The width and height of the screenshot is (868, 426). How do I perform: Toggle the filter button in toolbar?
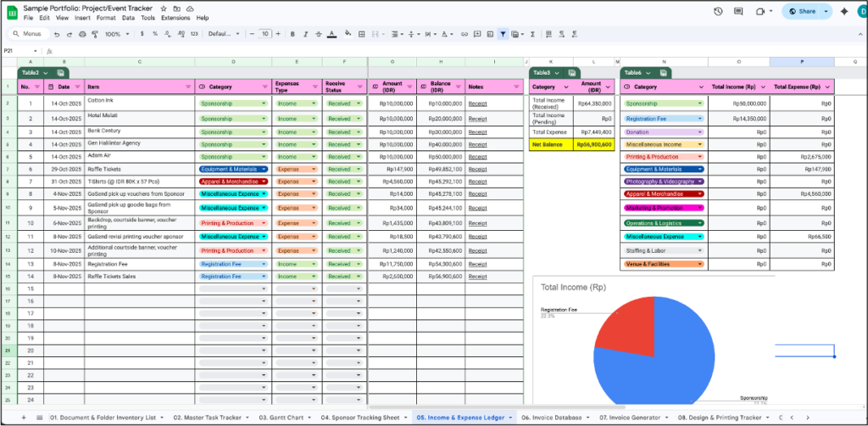pos(503,34)
